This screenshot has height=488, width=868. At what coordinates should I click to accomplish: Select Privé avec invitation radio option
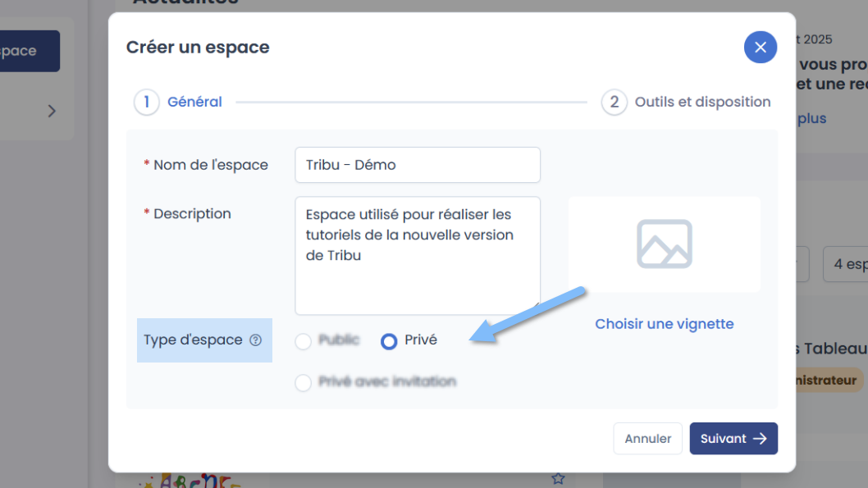[303, 382]
